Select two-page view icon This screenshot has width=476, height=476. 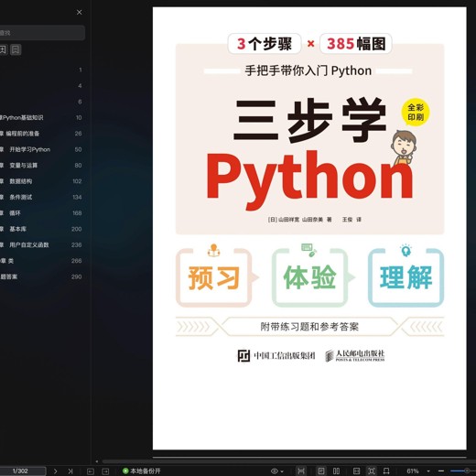(x=336, y=471)
